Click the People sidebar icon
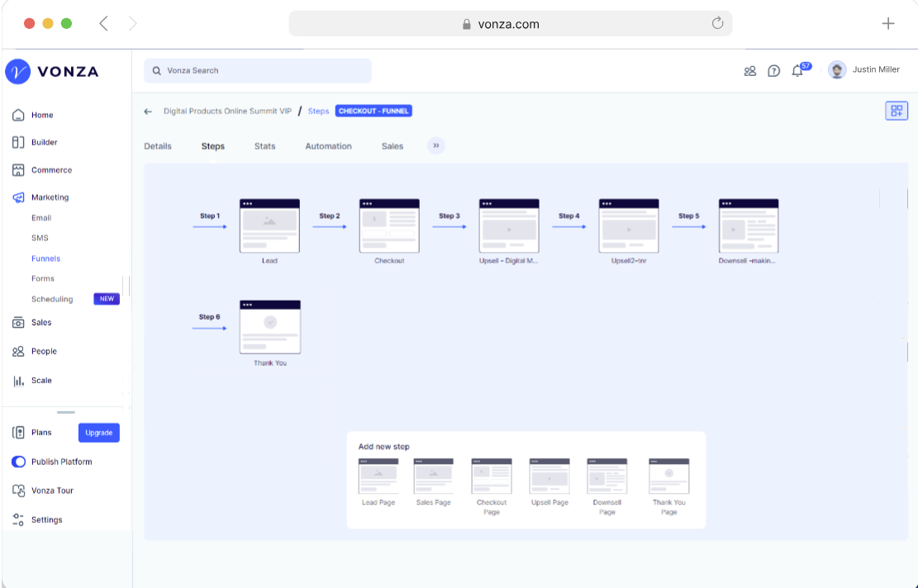Screen dimensions: 918x588 [18, 351]
